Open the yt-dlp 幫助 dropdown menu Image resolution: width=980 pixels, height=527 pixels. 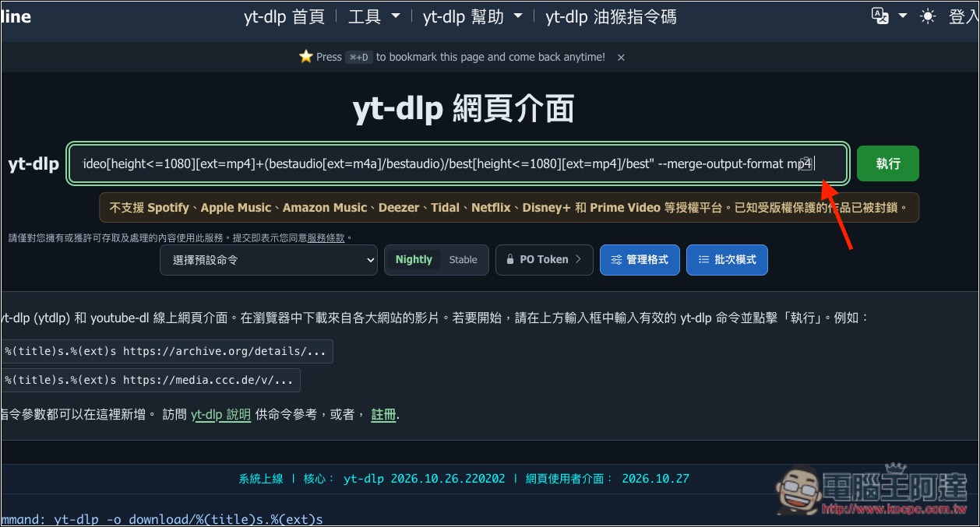[x=473, y=16]
